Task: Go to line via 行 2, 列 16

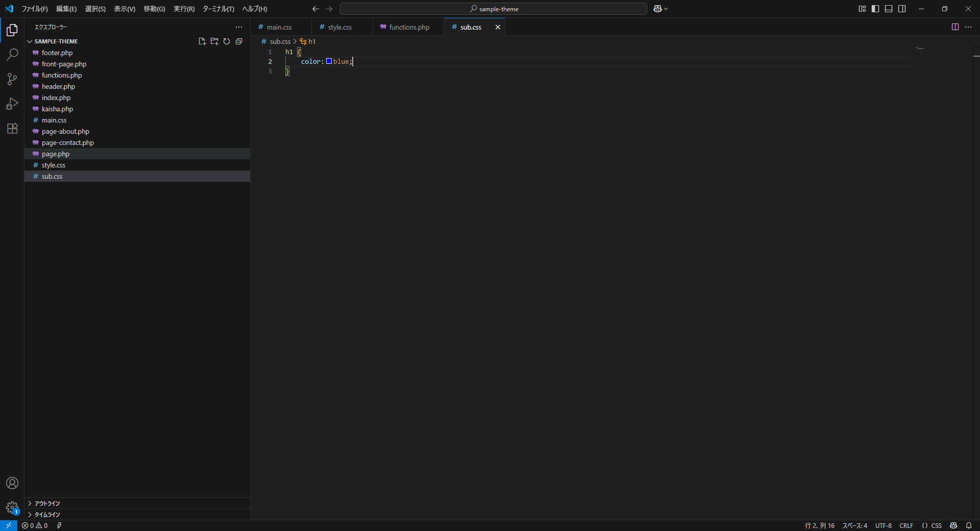Action: (x=820, y=525)
